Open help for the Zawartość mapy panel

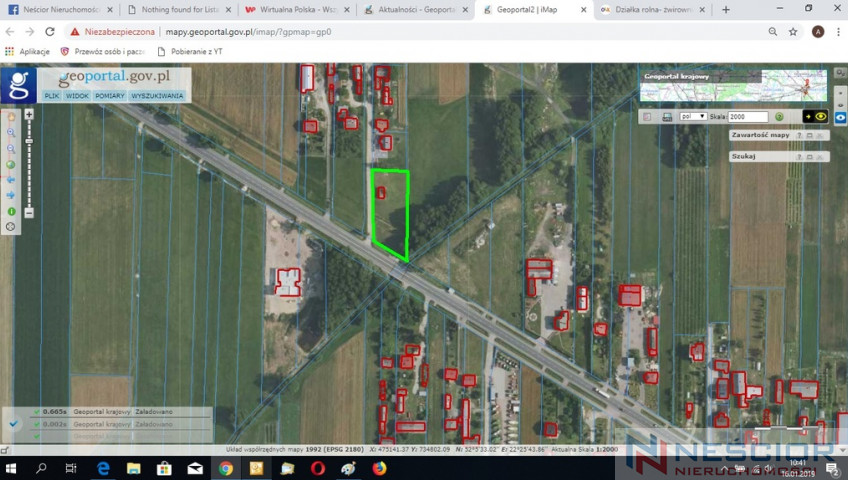(799, 135)
